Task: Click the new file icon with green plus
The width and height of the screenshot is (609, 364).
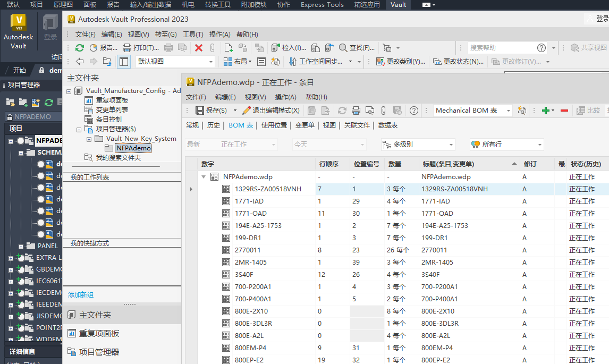Action: click(229, 48)
